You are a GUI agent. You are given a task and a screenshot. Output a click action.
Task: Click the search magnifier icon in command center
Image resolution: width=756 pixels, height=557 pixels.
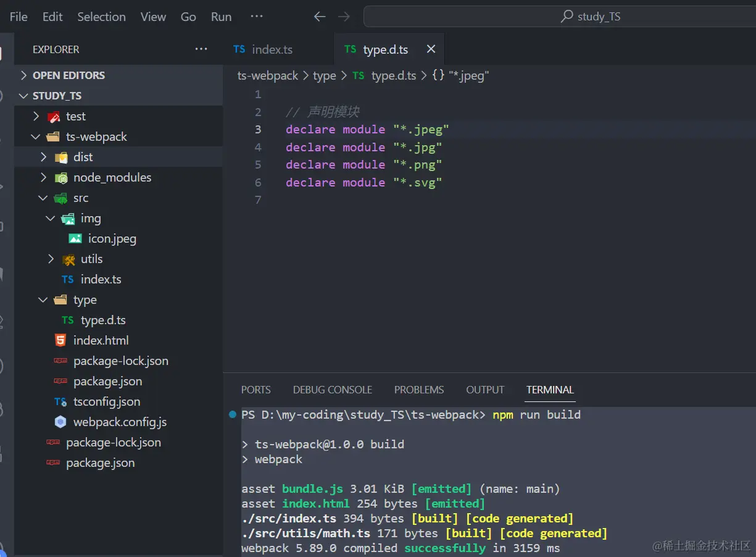(567, 17)
